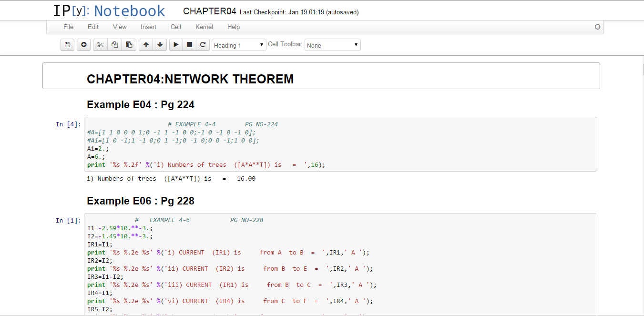Screen dimensions: 644x316
Task: Run the selected cell play button
Action: point(176,45)
